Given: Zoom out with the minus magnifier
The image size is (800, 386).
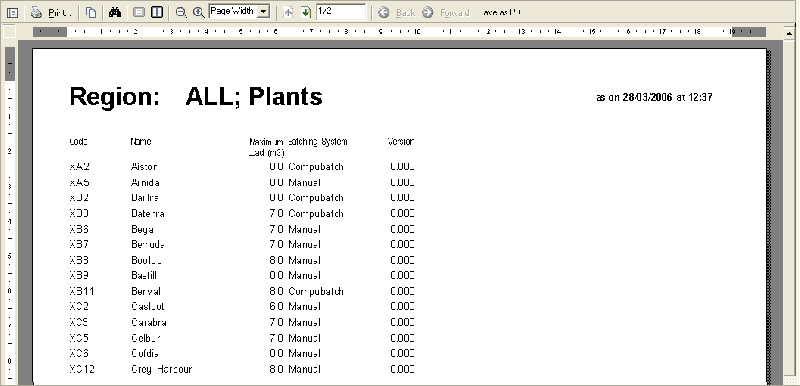Looking at the screenshot, I should (181, 12).
